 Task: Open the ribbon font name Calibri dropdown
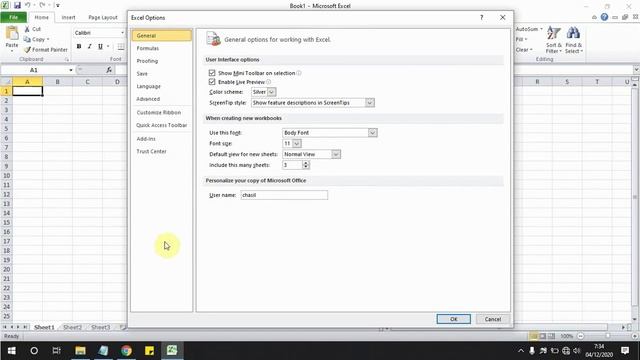(122, 33)
